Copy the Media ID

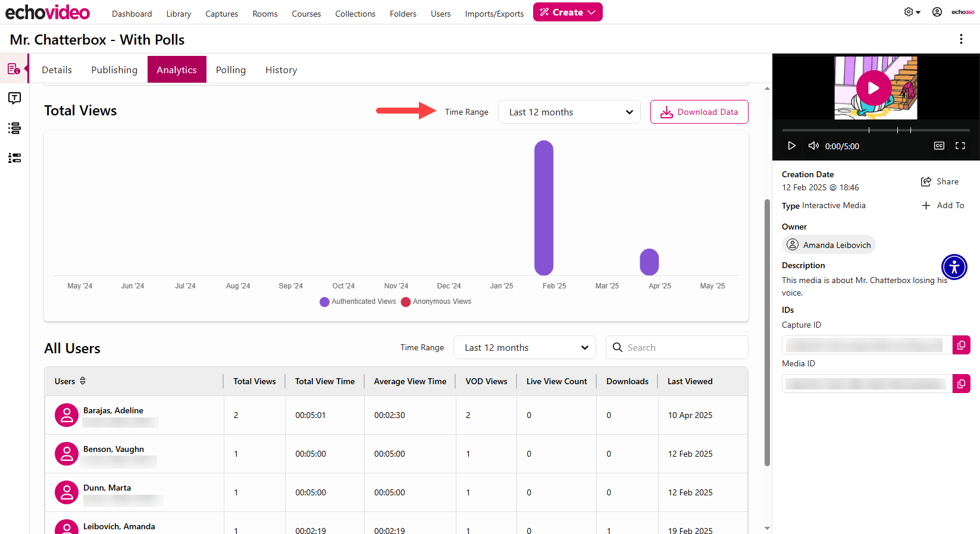point(962,384)
